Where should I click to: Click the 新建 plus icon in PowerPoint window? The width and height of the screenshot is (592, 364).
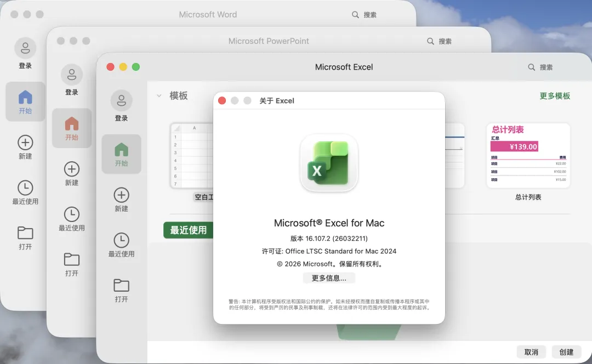pyautogui.click(x=72, y=169)
